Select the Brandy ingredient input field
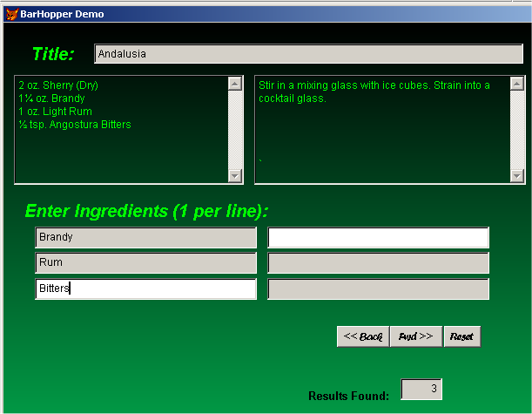Image resolution: width=532 pixels, height=414 pixels. 145,237
